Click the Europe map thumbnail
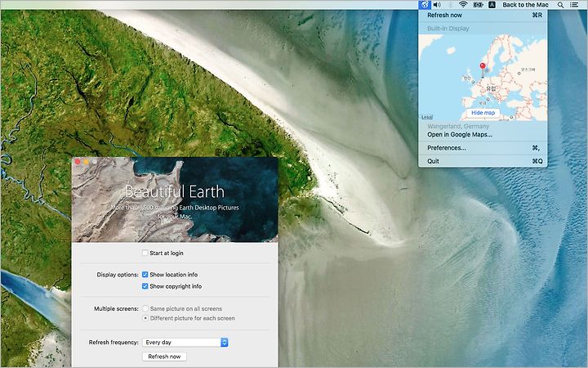 (x=483, y=78)
